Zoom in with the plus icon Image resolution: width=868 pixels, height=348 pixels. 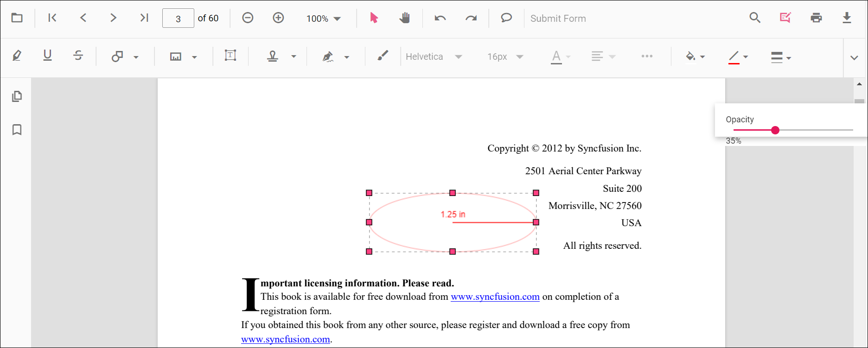click(x=278, y=18)
